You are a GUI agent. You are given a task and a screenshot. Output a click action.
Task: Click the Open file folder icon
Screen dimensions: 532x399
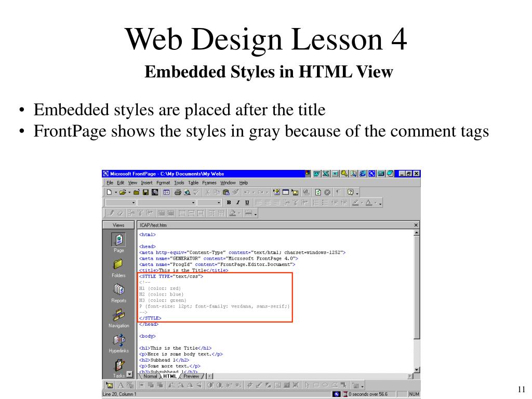coord(123,192)
